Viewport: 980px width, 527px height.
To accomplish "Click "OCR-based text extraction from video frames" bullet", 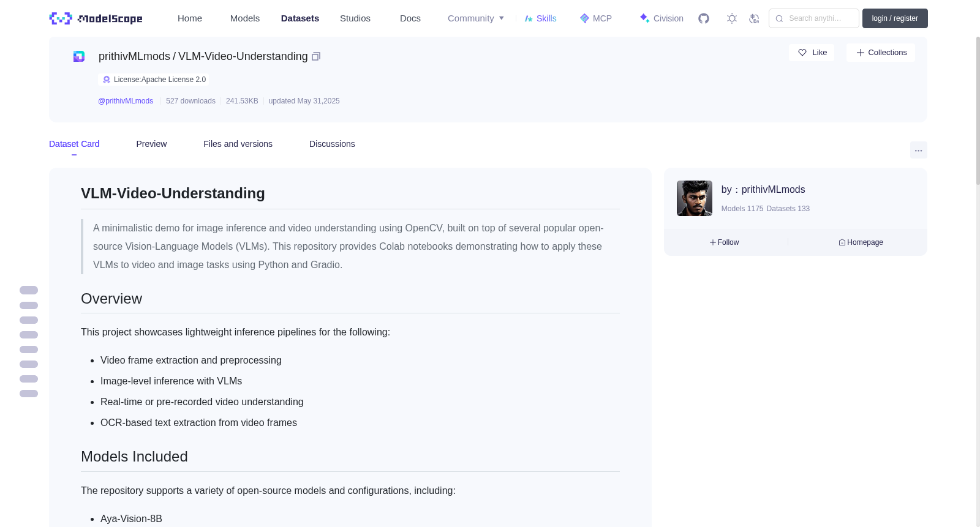I will pyautogui.click(x=198, y=423).
